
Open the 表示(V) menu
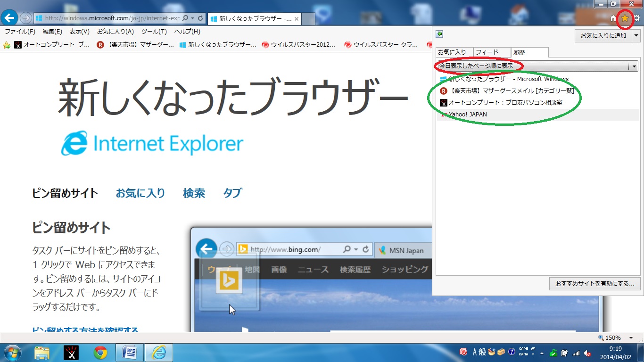pyautogui.click(x=80, y=32)
